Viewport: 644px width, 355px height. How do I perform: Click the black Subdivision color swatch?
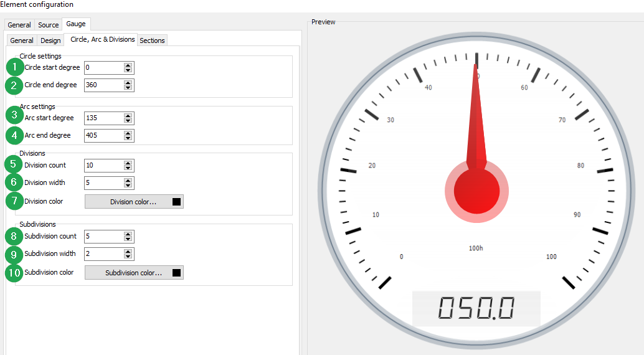(176, 273)
